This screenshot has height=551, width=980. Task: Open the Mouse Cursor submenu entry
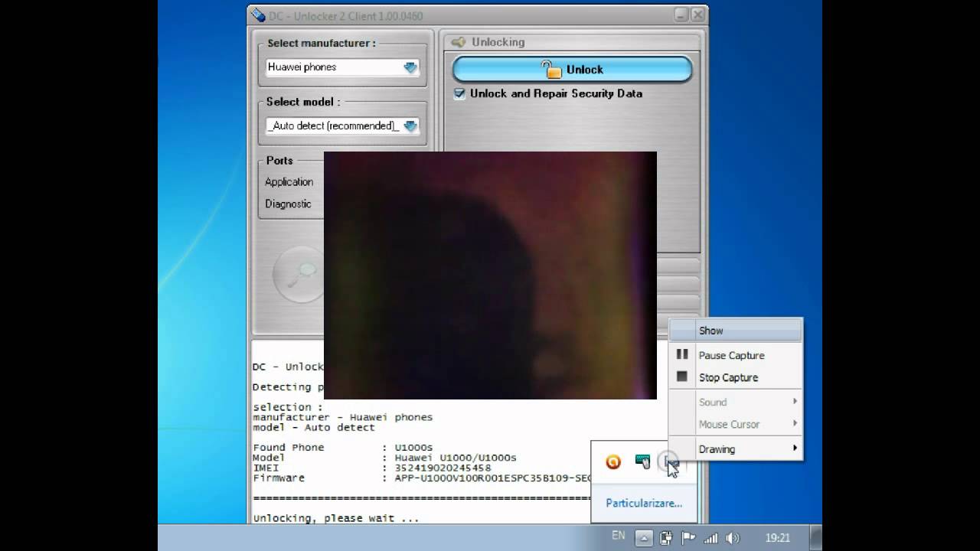coord(736,424)
